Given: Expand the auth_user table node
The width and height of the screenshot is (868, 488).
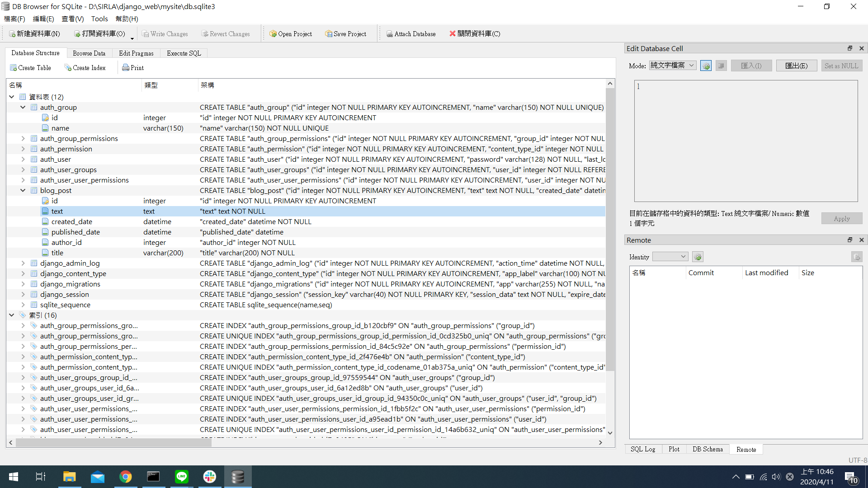Looking at the screenshot, I should tap(23, 159).
